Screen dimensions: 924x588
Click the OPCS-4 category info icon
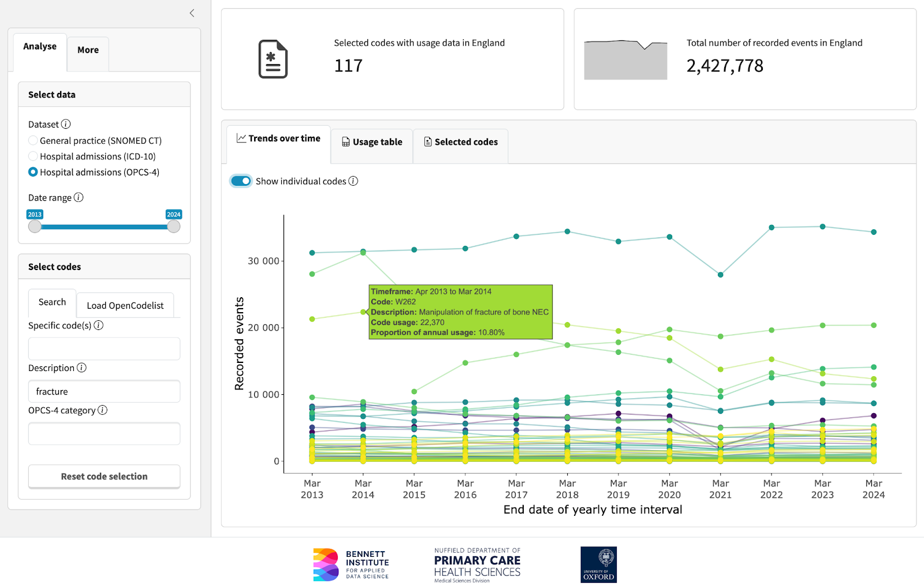(102, 410)
